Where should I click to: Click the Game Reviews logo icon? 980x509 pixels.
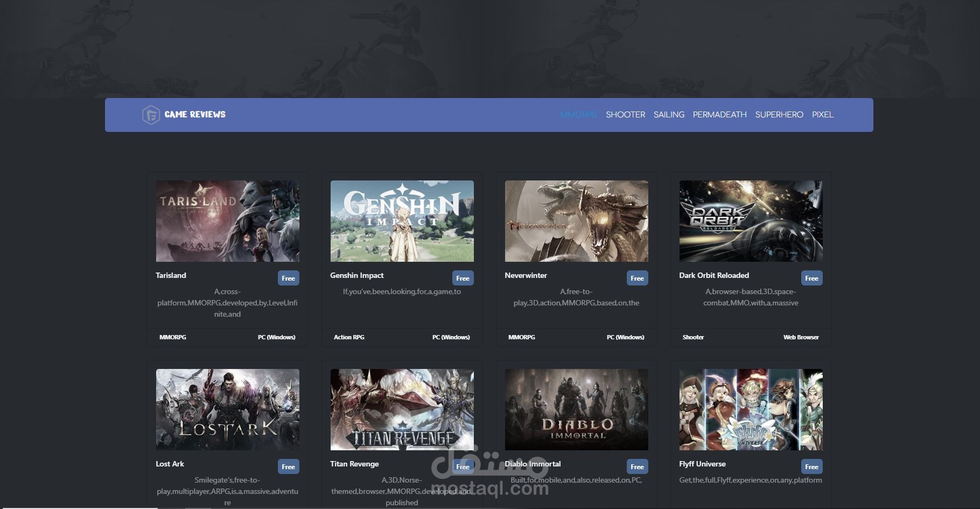[x=151, y=115]
